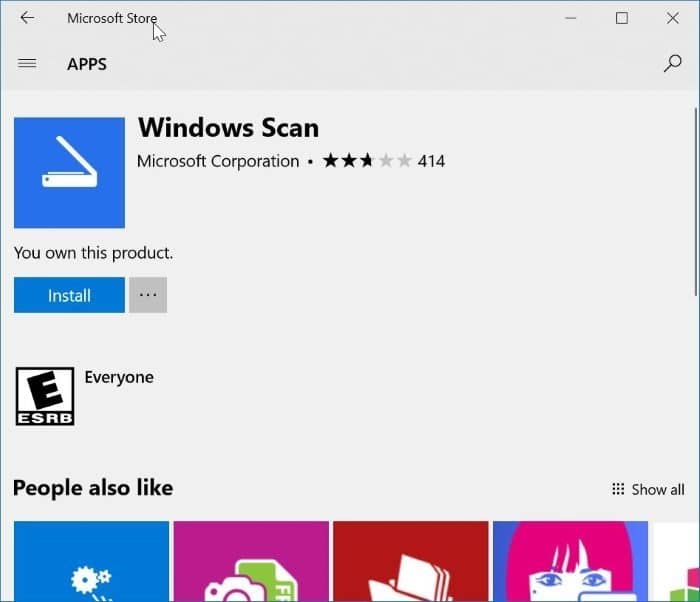Click the Everyone rating label
This screenshot has width=700, height=602.
point(119,377)
